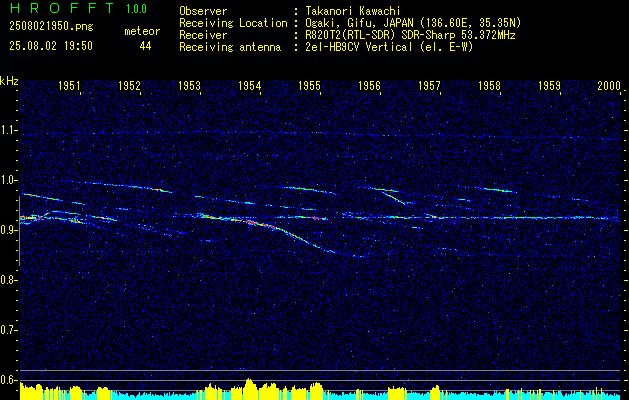The image size is (629, 400).
Task: Click the Receiving Location field label
Action: 233,23
